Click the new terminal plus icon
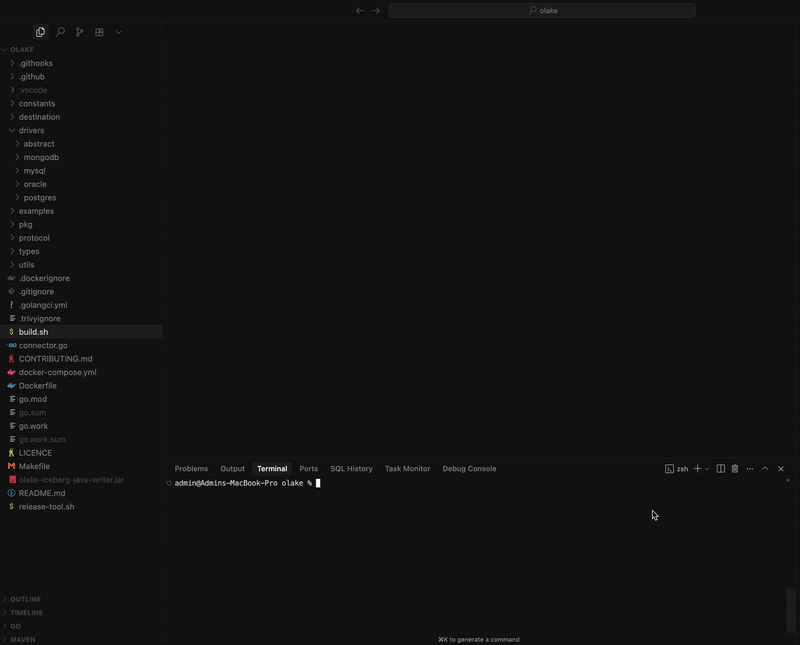Screen dimensions: 800x645 pyautogui.click(x=697, y=468)
